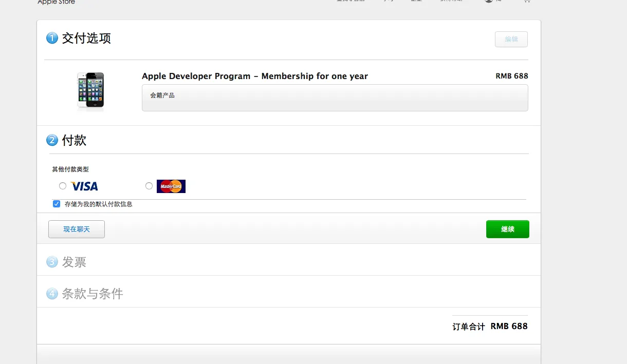Click the 交付选项 section heading

pos(86,38)
